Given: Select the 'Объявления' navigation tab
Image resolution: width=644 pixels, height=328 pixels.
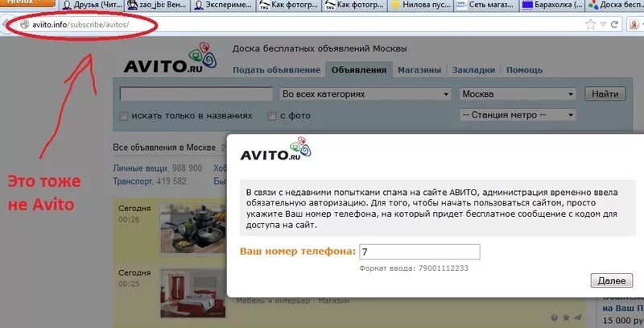Looking at the screenshot, I should point(359,70).
